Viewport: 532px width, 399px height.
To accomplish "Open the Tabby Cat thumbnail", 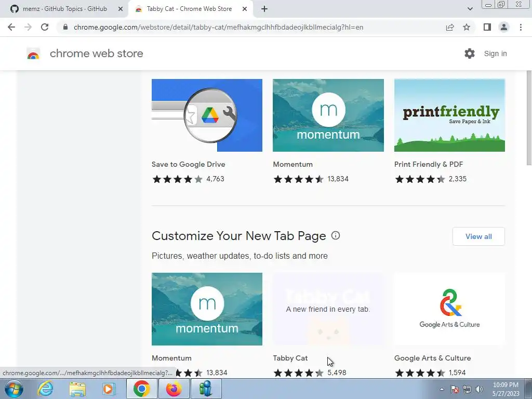I will (328, 309).
